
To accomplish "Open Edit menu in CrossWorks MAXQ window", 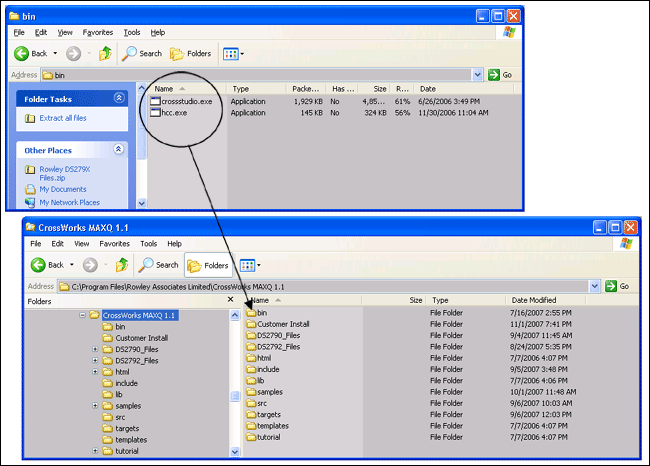I will point(58,244).
